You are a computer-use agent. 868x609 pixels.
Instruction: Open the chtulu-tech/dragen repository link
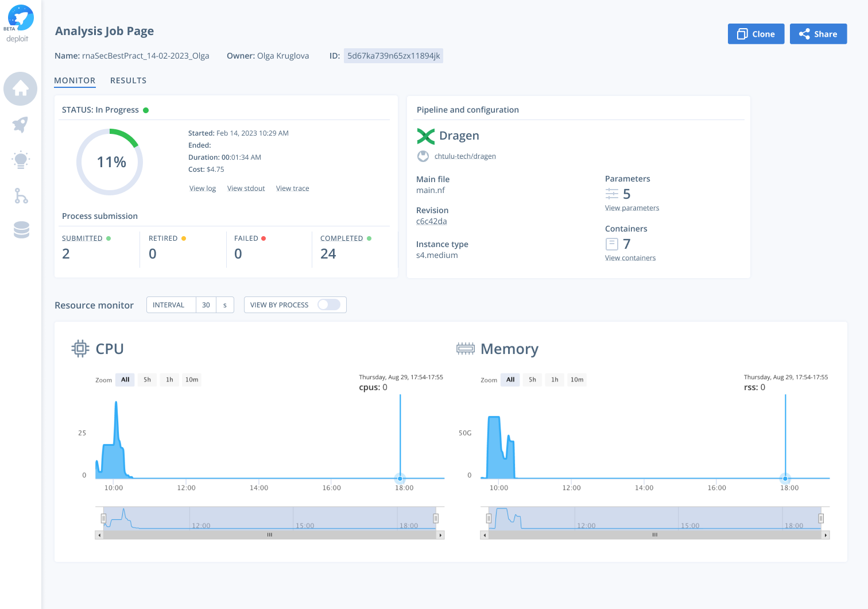tap(465, 156)
